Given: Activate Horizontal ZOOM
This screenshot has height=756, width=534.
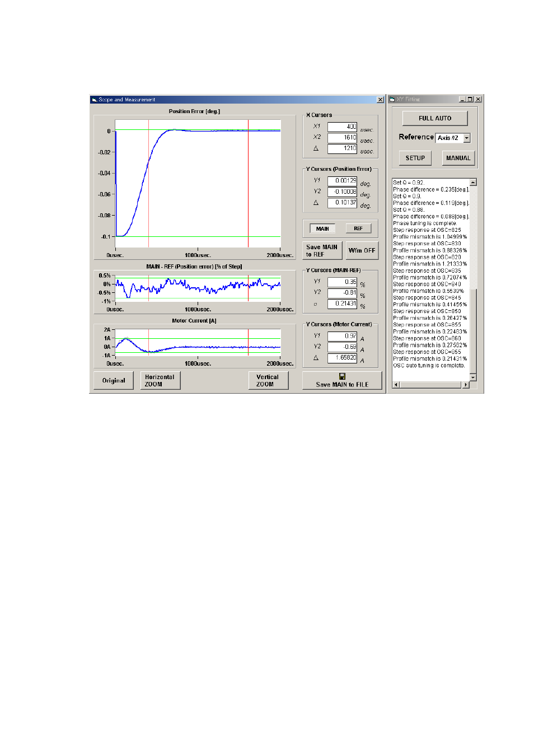Looking at the screenshot, I should (x=160, y=381).
